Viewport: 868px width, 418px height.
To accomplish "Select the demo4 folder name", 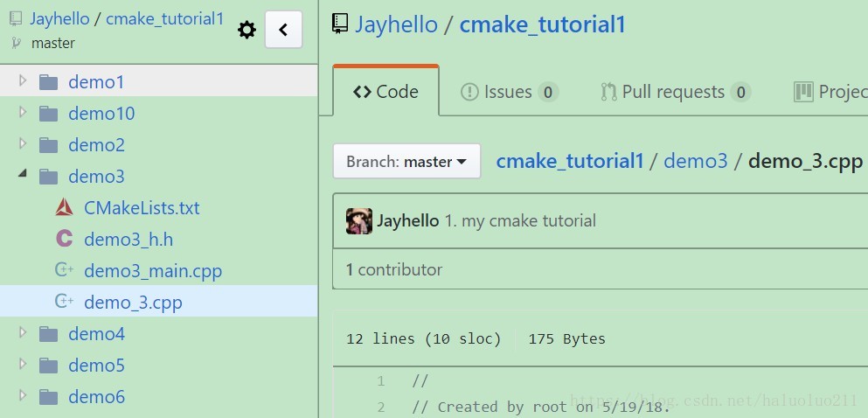I will 97,334.
